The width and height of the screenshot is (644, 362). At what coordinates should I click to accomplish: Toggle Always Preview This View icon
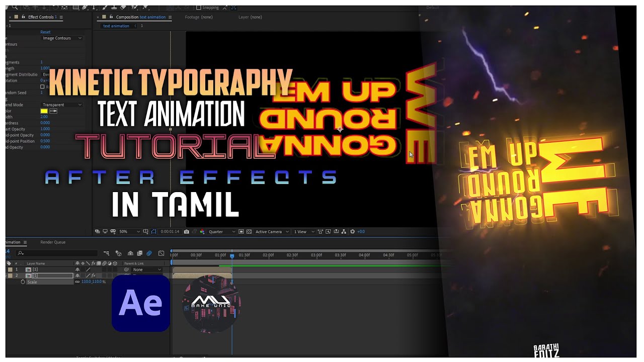(x=97, y=231)
